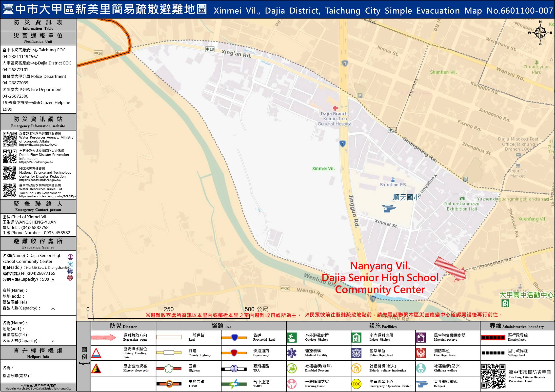Click the Police Department legend icon

click(x=356, y=353)
